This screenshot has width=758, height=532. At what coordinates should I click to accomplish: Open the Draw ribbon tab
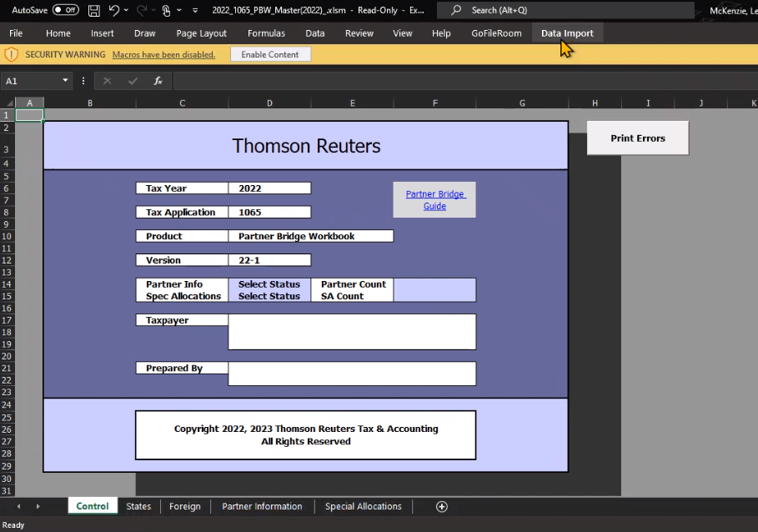point(144,33)
